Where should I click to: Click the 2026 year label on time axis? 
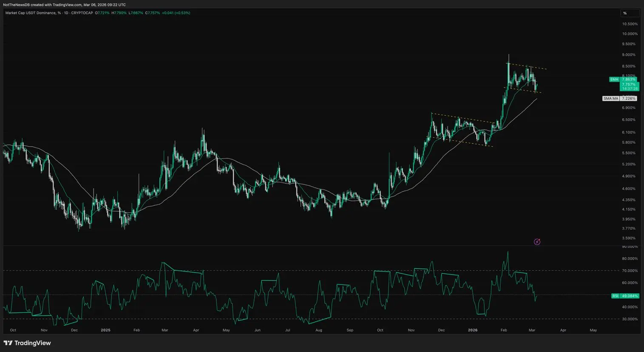pyautogui.click(x=472, y=330)
